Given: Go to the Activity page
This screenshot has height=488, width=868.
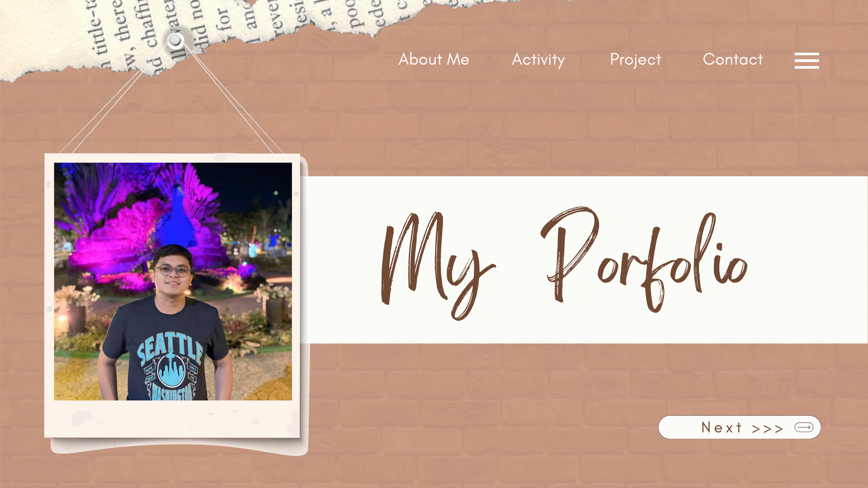Looking at the screenshot, I should click(x=538, y=60).
